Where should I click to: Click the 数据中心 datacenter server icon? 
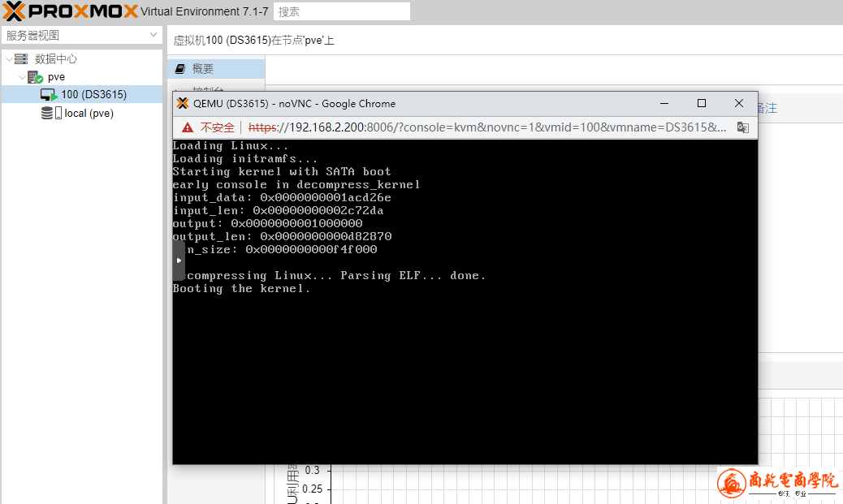[21, 59]
